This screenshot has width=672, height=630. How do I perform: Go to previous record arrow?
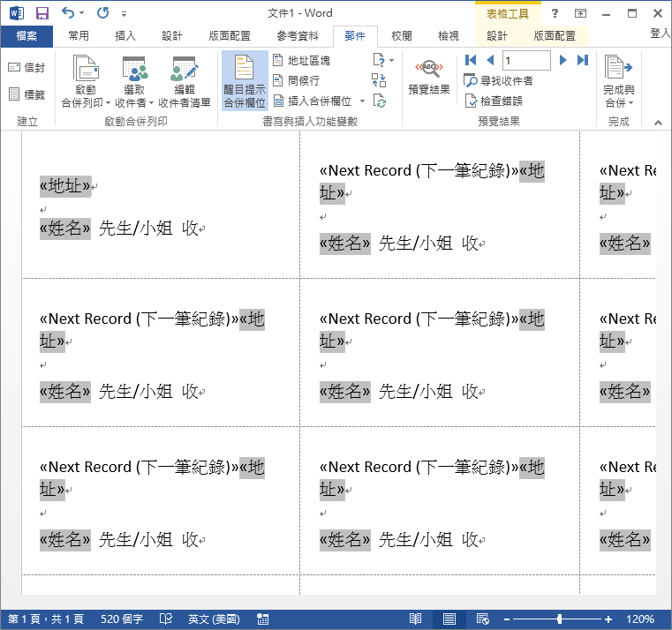click(491, 60)
